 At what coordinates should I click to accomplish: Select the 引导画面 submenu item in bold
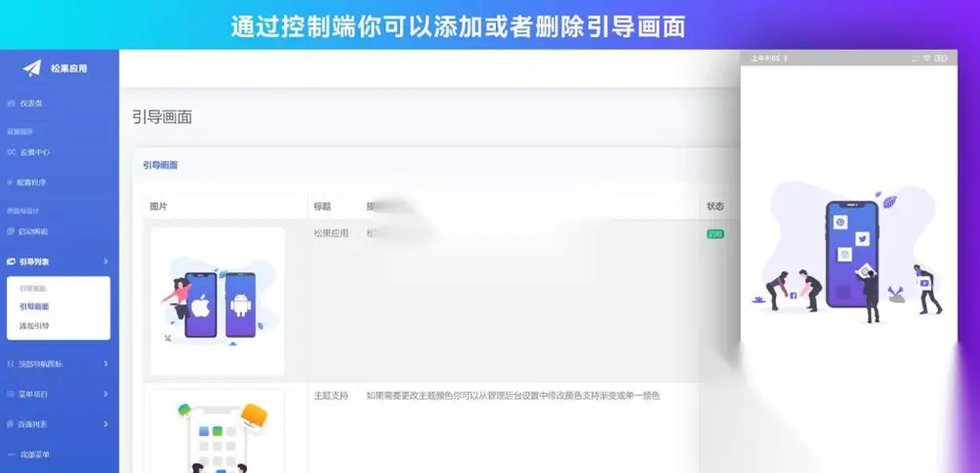(x=33, y=307)
